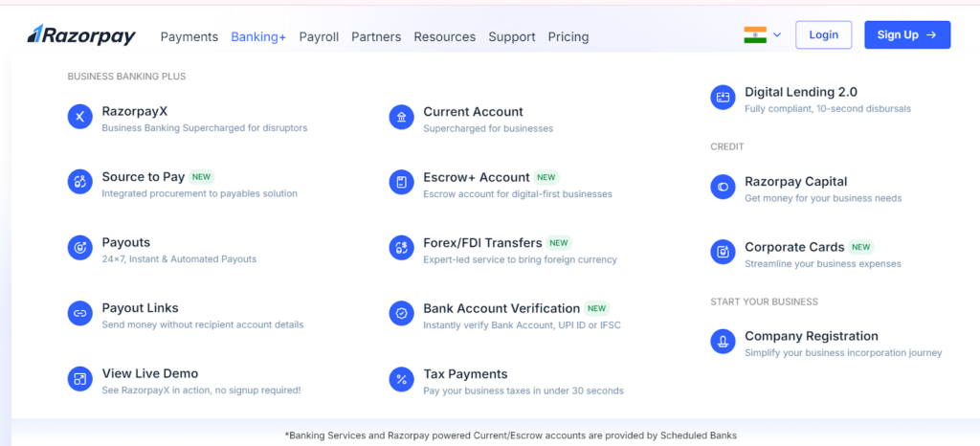This screenshot has height=446, width=980.
Task: Click 'Fully compliant, 10-second disbursals' text
Action: coord(828,109)
